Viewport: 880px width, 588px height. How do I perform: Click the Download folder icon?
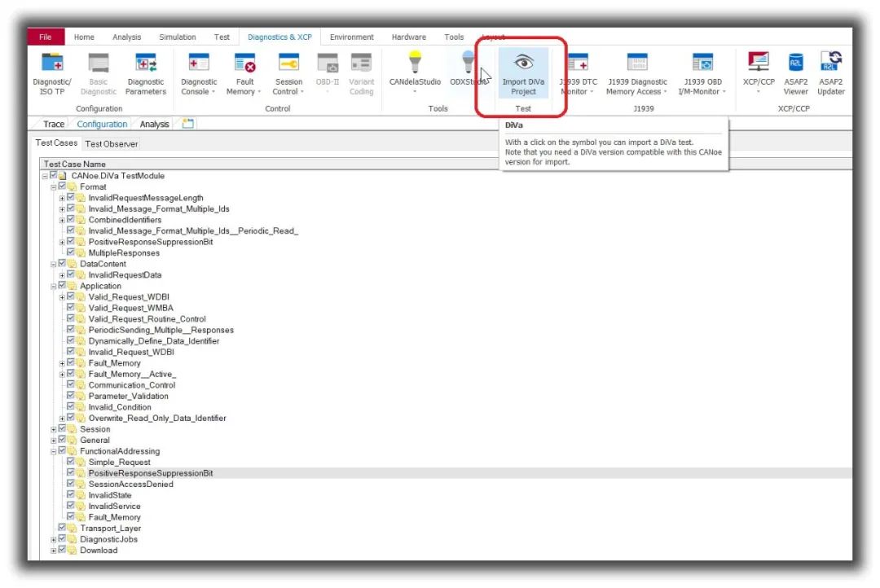71,550
